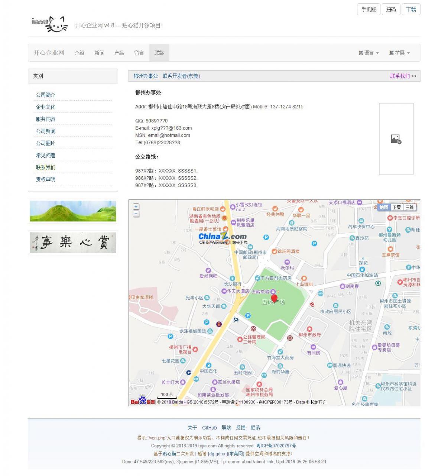Screen dimensions: 448x476
Task: Click 郴州市政府 marker on map
Action: [309, 329]
